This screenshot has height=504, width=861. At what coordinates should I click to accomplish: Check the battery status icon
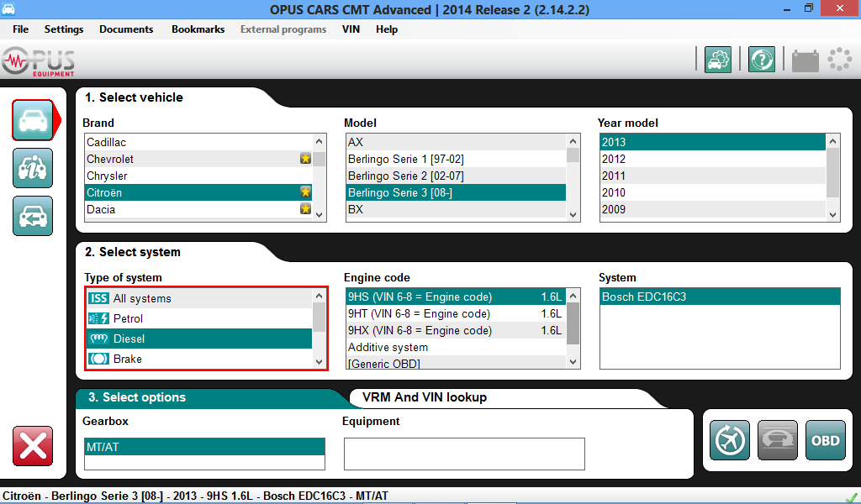point(805,60)
